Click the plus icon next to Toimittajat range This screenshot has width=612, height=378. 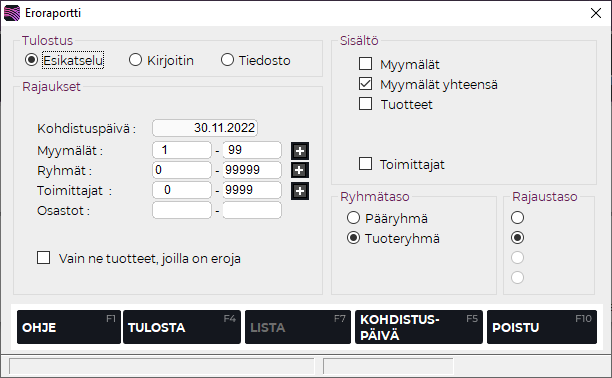coord(300,191)
